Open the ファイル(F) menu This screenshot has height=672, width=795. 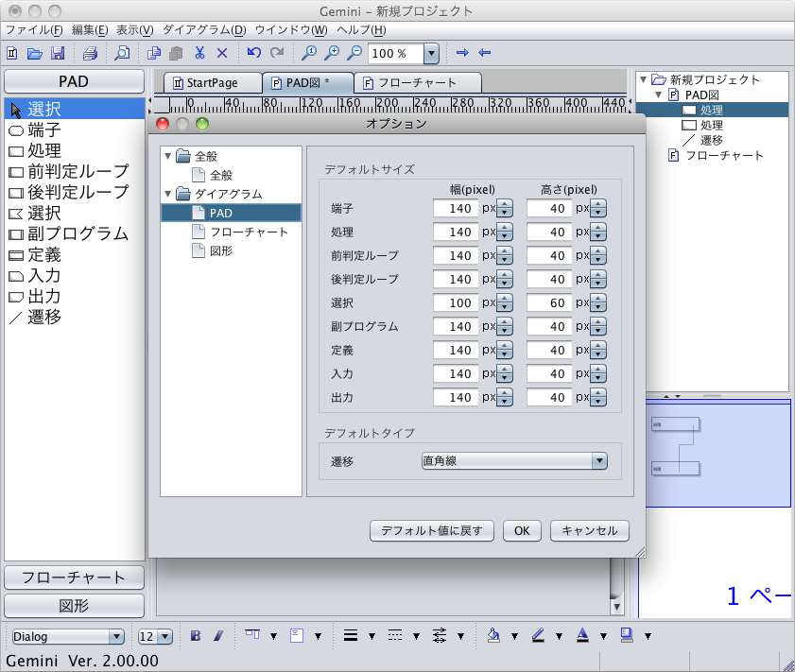point(34,30)
